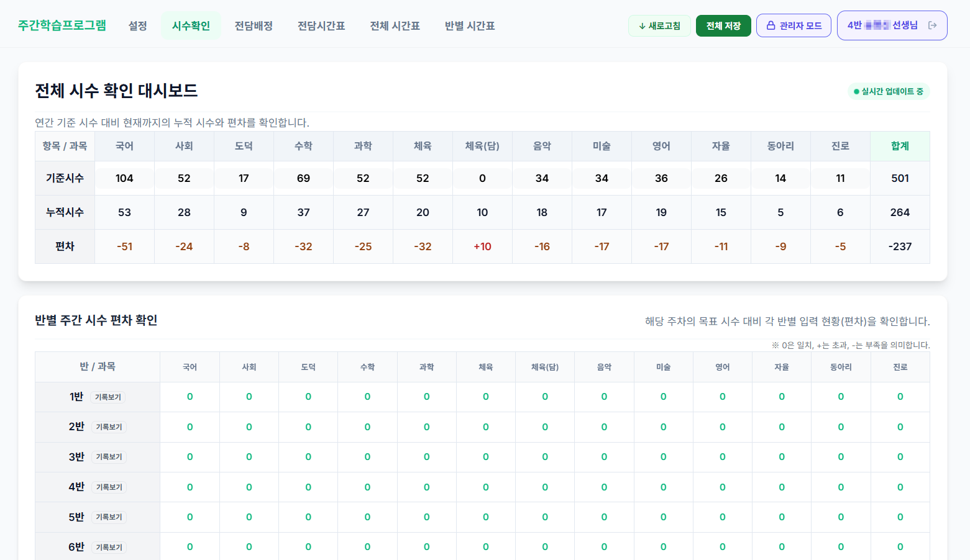Select the 시수확인 tab
Screen dimensions: 970x560
191,25
